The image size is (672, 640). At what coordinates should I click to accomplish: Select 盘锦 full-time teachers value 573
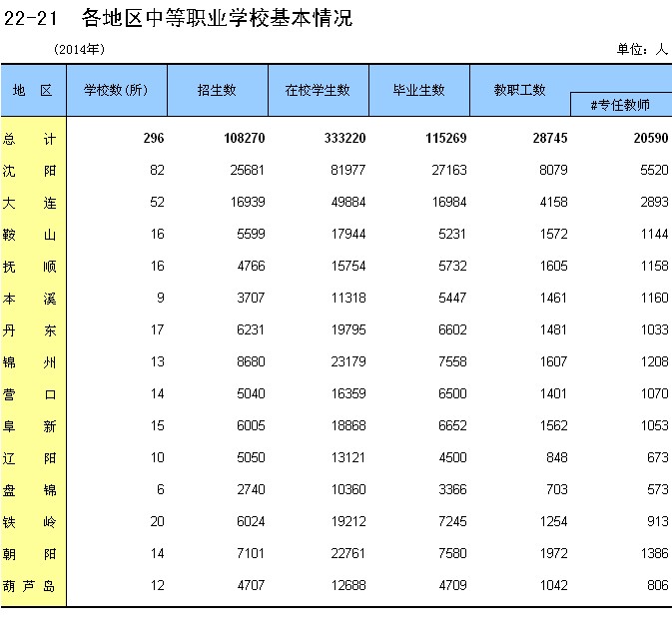click(x=654, y=490)
